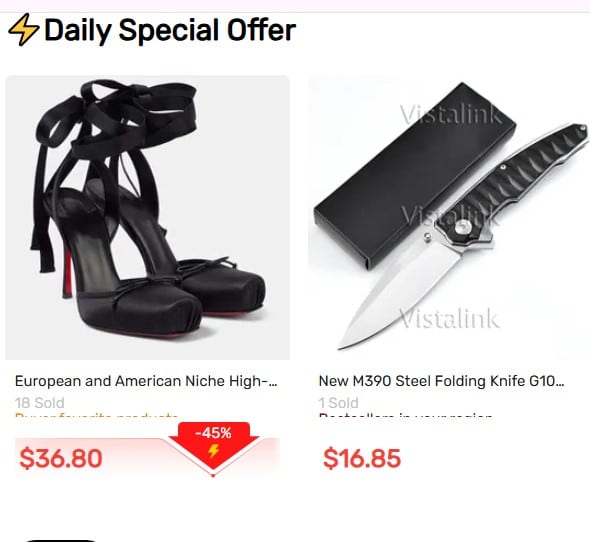Click the small lightning icon in the discount badge

click(213, 451)
